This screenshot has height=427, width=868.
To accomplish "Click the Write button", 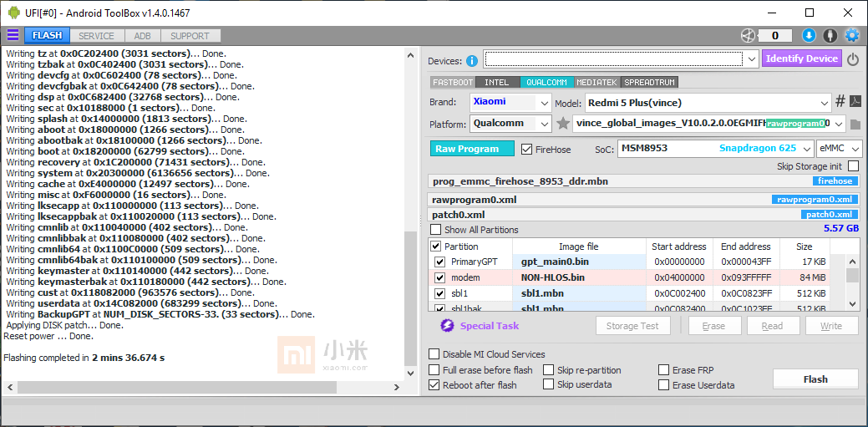I will coord(831,326).
